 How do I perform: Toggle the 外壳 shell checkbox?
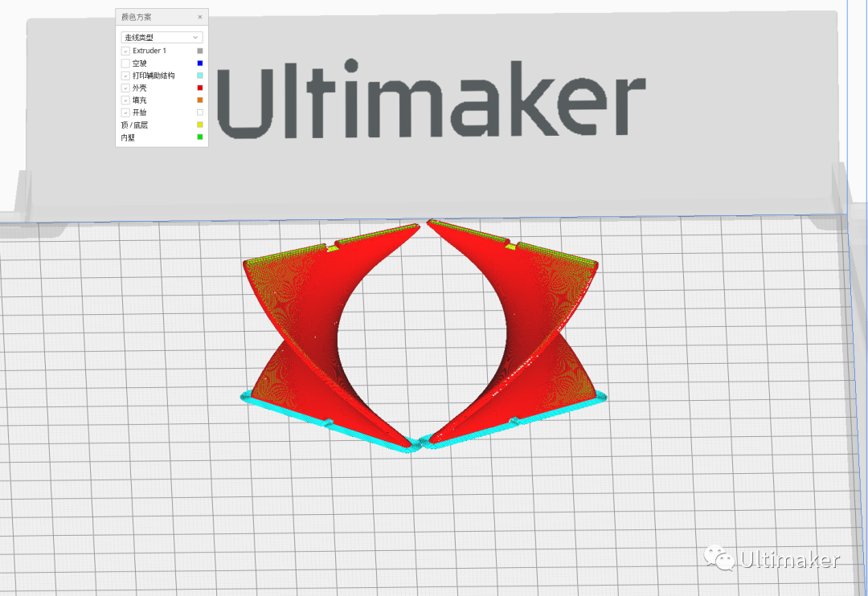tap(125, 88)
